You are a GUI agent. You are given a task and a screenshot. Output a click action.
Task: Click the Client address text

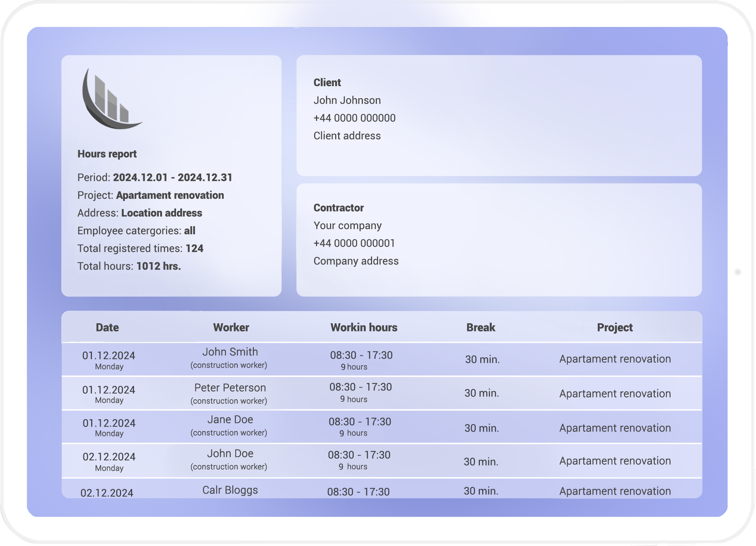(347, 136)
